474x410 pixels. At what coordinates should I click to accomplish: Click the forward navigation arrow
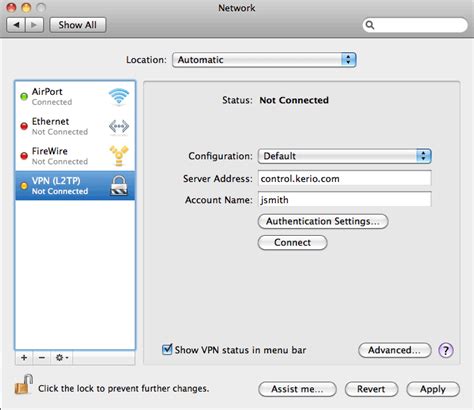[34, 25]
